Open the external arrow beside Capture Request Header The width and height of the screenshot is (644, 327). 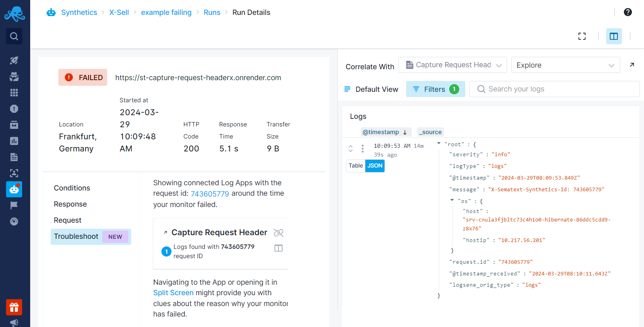[x=165, y=233]
